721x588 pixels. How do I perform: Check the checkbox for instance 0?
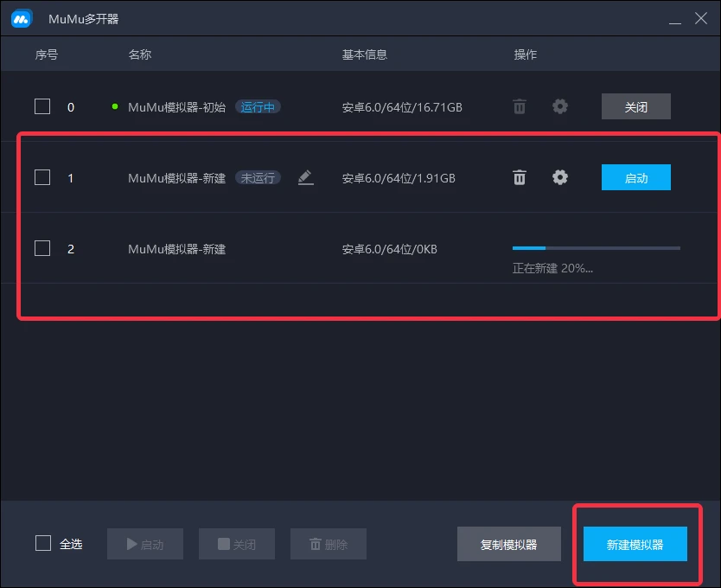41,106
